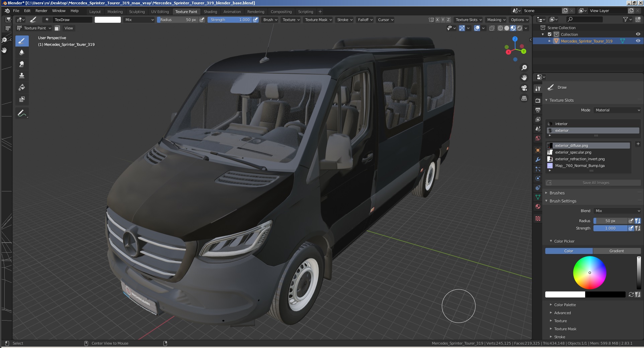Expand the Advanced subpanel
The image size is (644, 348).
562,313
